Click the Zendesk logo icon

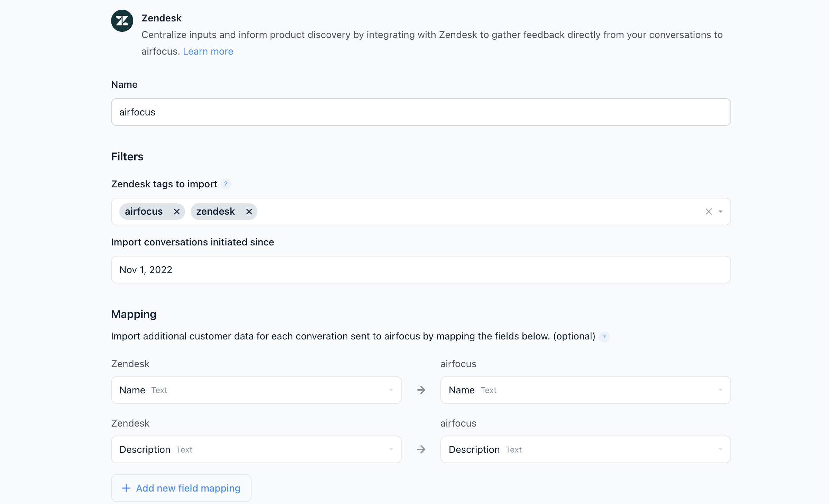[x=122, y=21]
